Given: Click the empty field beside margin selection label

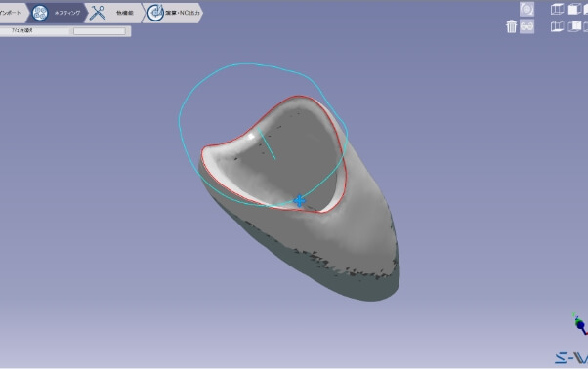Looking at the screenshot, I should point(100,31).
